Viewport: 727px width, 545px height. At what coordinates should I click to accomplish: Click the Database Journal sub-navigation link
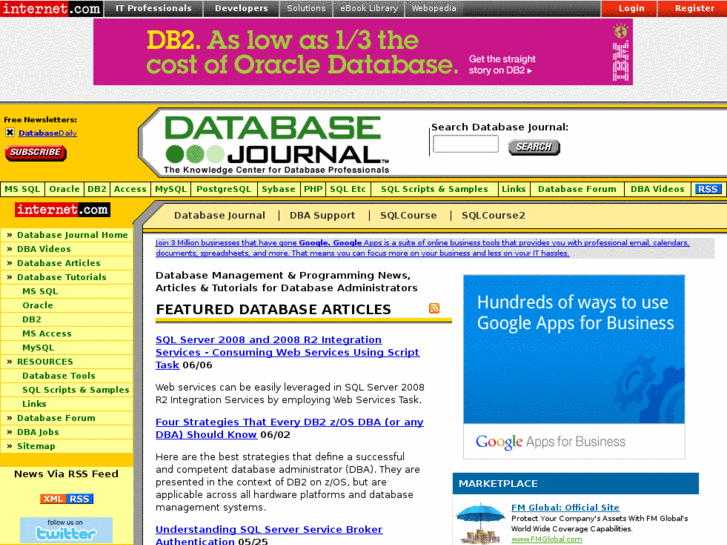220,215
